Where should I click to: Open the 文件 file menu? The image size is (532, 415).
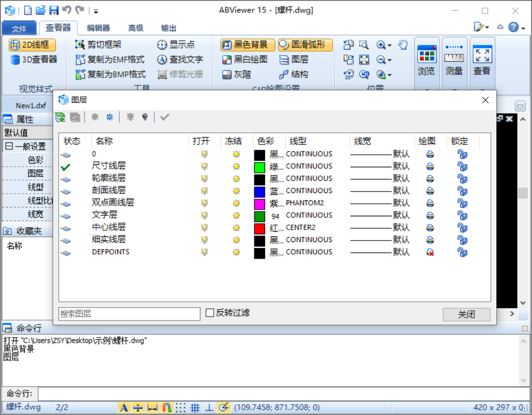click(19, 28)
